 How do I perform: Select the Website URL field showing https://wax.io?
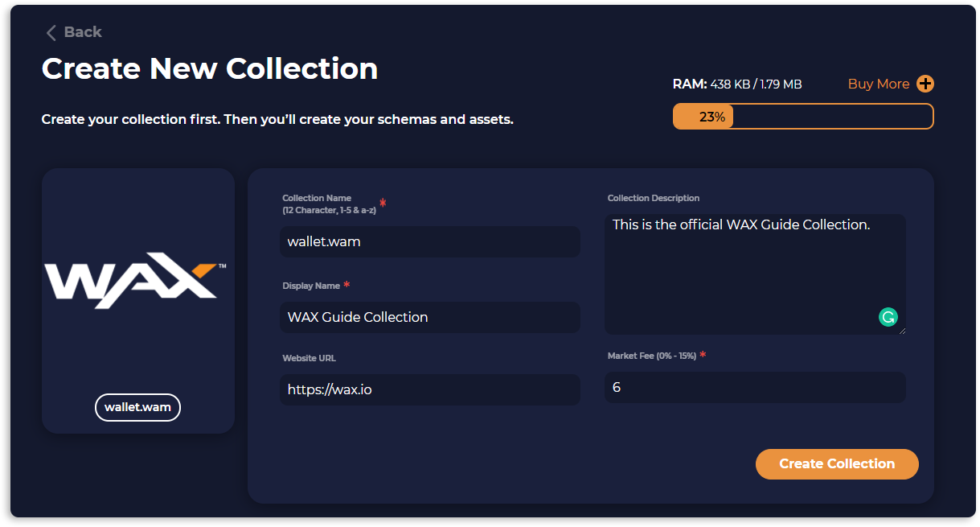pos(430,389)
